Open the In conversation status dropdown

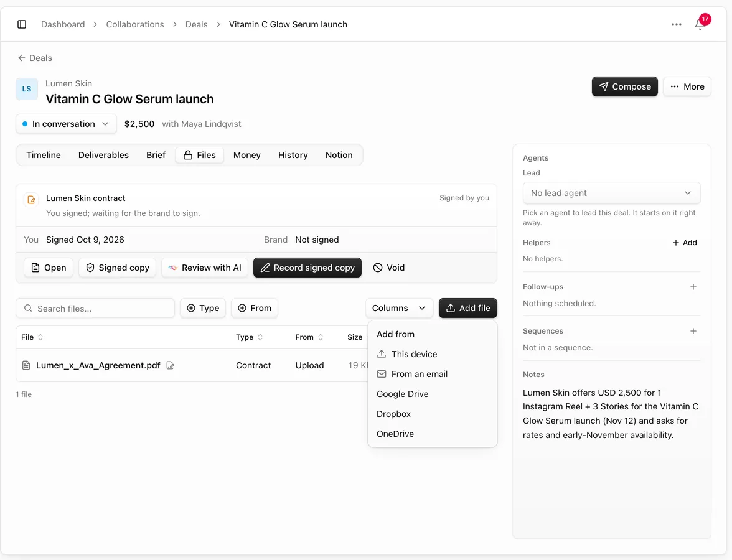point(66,124)
